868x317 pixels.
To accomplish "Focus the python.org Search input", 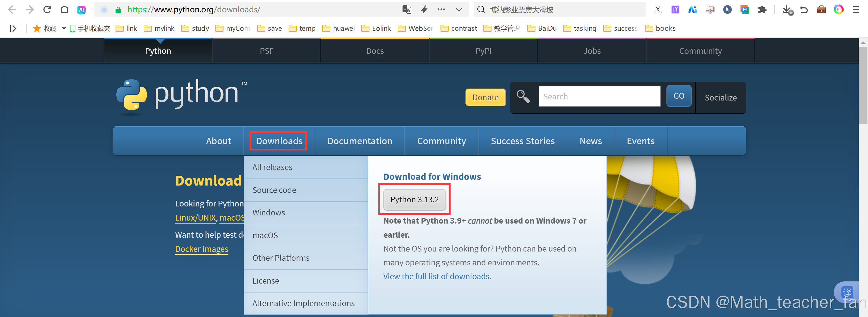I will tap(599, 96).
